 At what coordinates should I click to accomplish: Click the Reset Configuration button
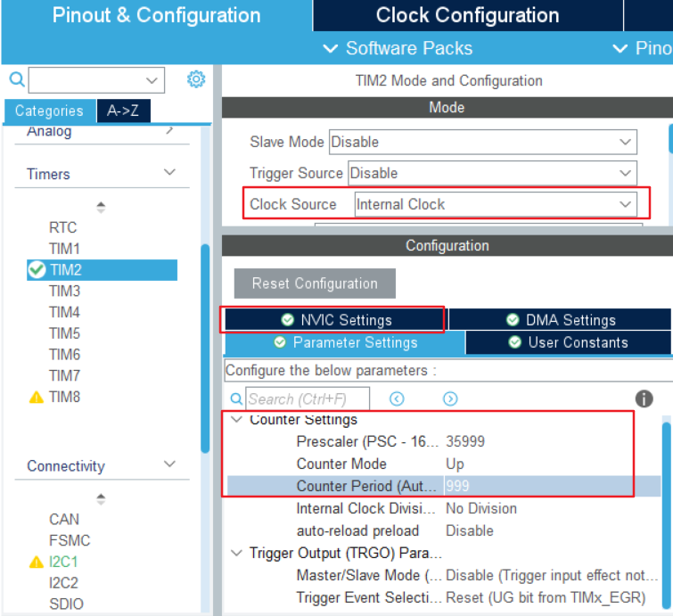click(x=315, y=283)
